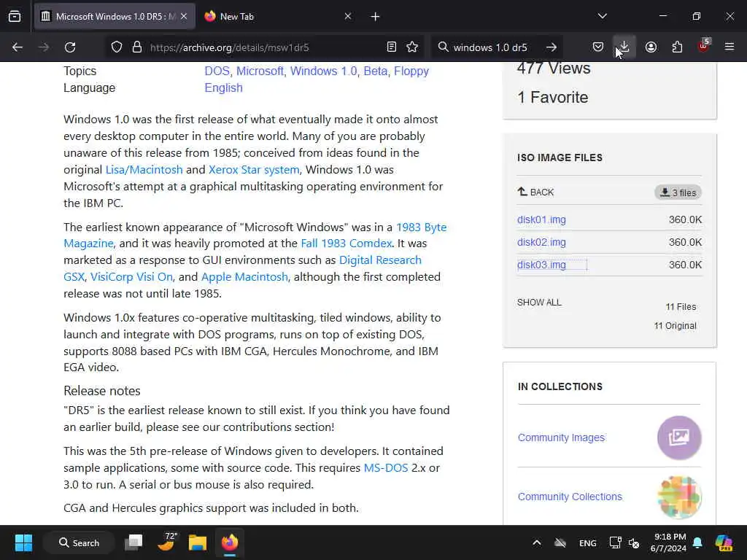
Task: Download all with 3 files button
Action: pyautogui.click(x=678, y=192)
